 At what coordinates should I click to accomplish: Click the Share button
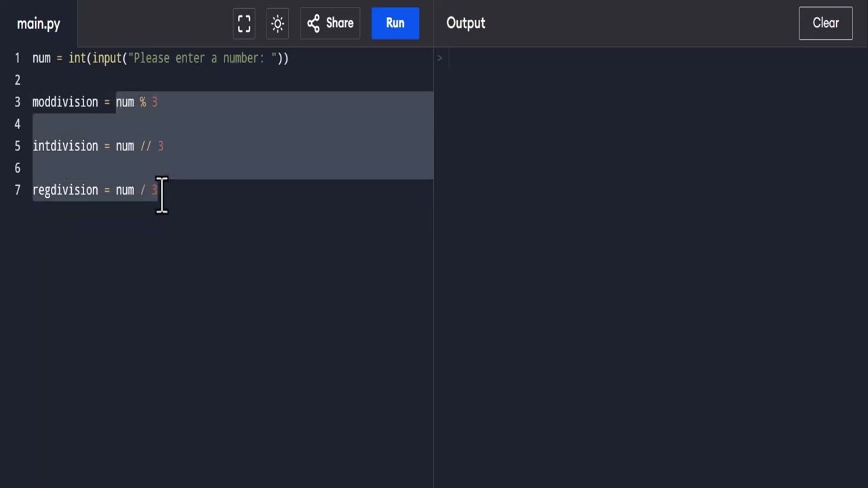tap(330, 23)
